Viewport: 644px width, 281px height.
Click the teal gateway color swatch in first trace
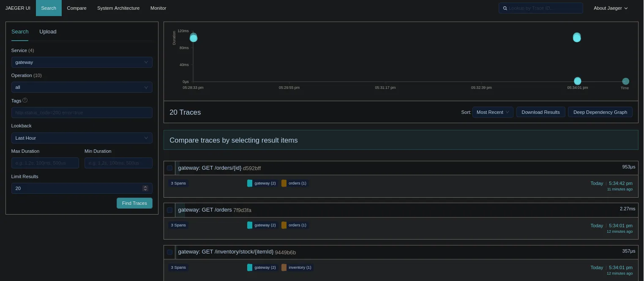(x=250, y=183)
